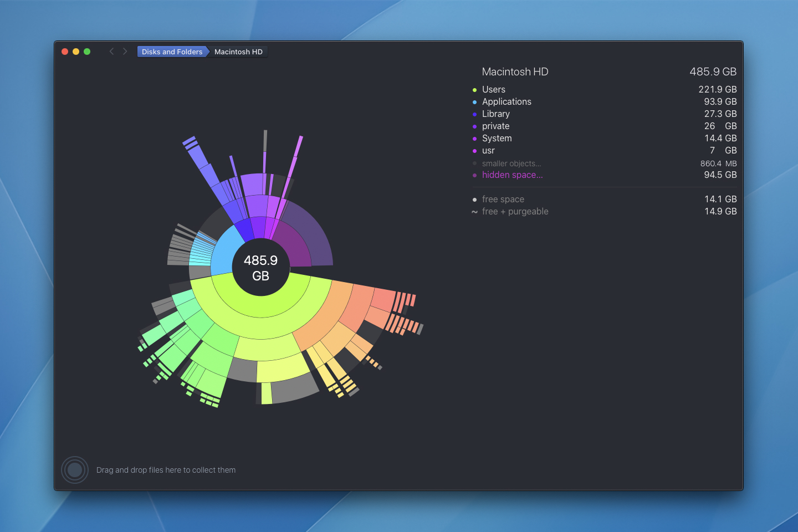Click the file collector drop target circle
Viewport: 798px width, 532px height.
point(75,470)
